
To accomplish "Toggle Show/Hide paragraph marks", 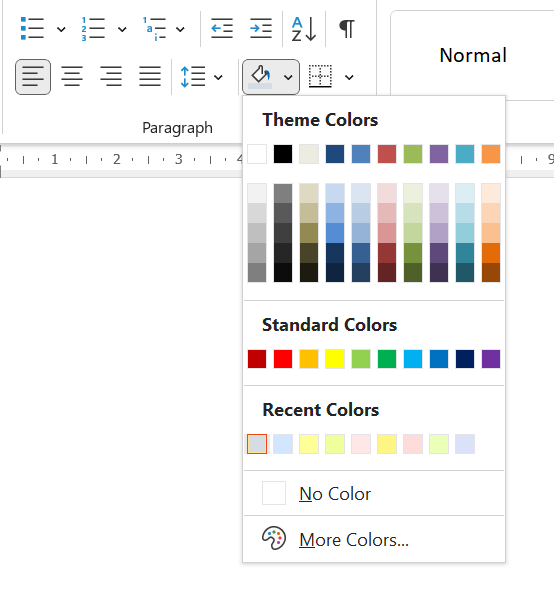I will [x=347, y=29].
